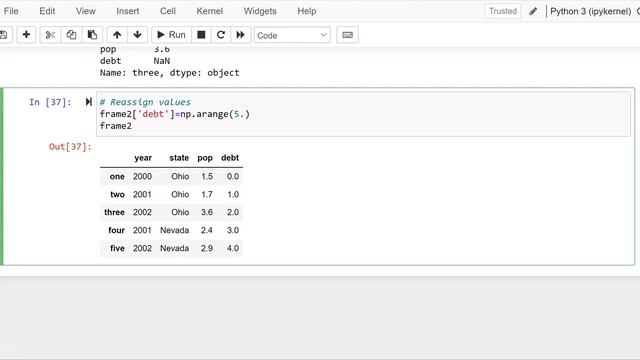Open the command palette keyboard icon
640x360 pixels.
click(x=347, y=35)
